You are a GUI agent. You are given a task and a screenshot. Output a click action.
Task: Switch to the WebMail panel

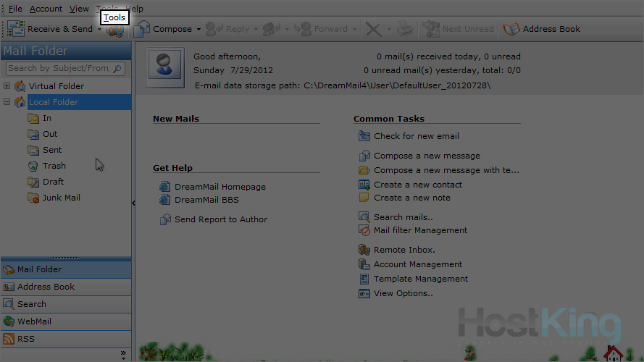33,321
